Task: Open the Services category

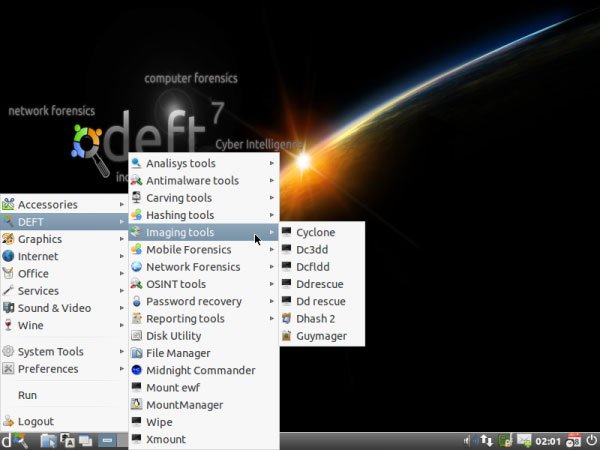Action: pyautogui.click(x=64, y=290)
